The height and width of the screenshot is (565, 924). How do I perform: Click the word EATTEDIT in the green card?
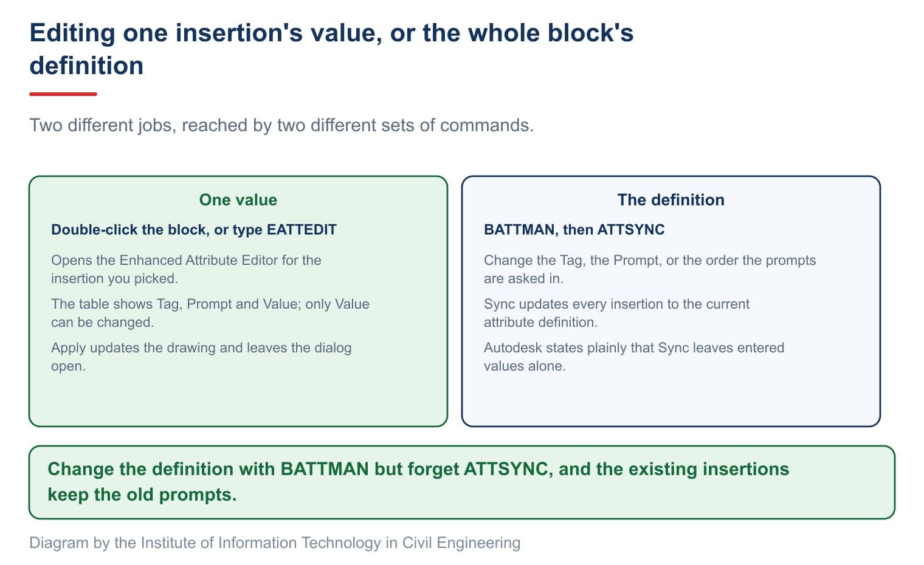pos(302,230)
